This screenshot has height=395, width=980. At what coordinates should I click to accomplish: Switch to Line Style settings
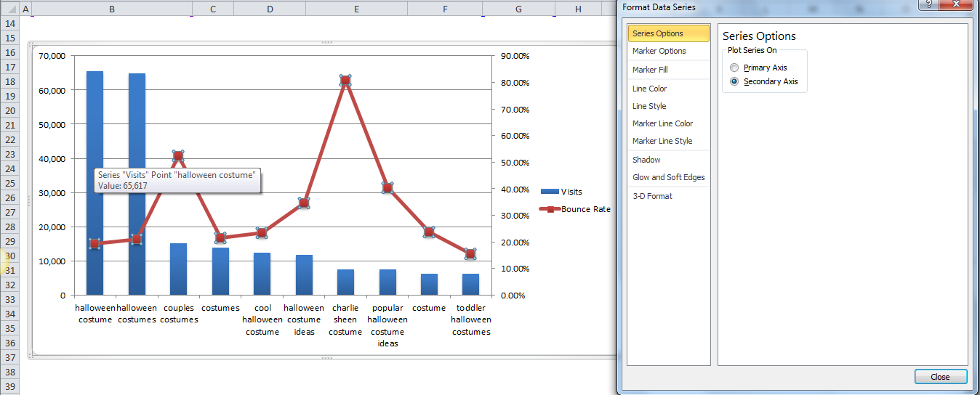click(x=649, y=106)
